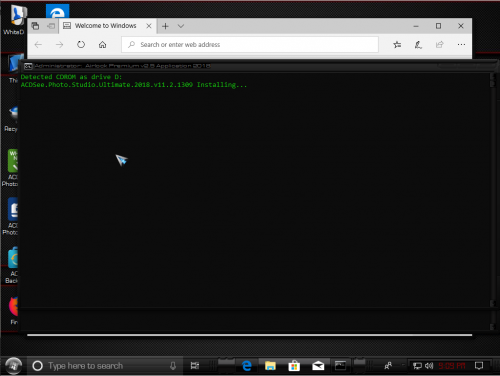This screenshot has height=376, width=500.
Task: Open Edge Settings and more menu
Action: pos(461,45)
